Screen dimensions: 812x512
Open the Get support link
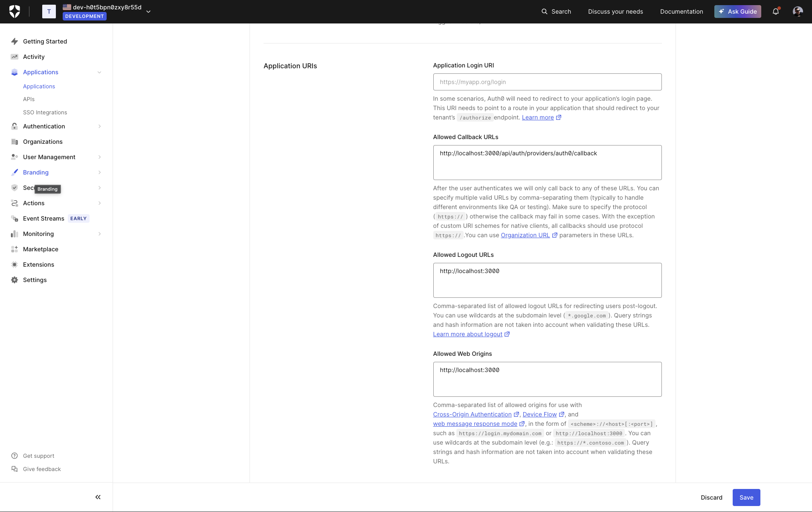38,456
